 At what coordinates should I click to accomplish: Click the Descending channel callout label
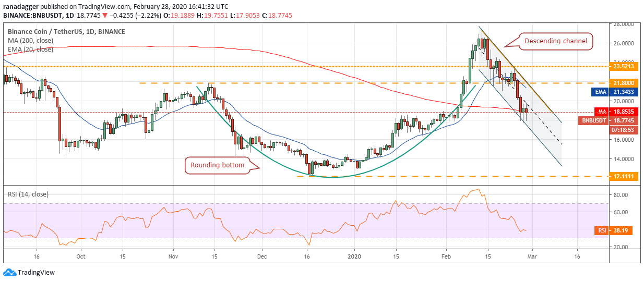click(555, 41)
